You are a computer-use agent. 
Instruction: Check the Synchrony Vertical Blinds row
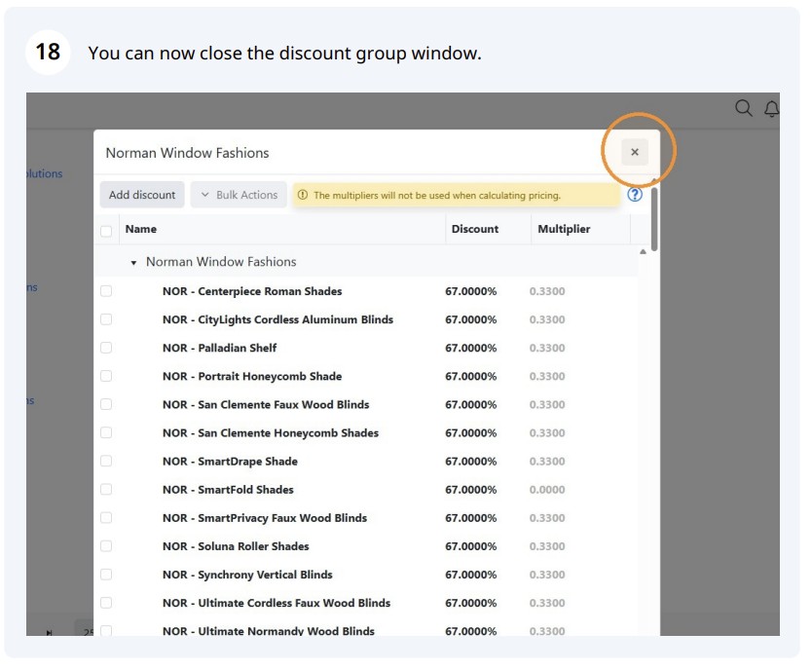tap(106, 575)
